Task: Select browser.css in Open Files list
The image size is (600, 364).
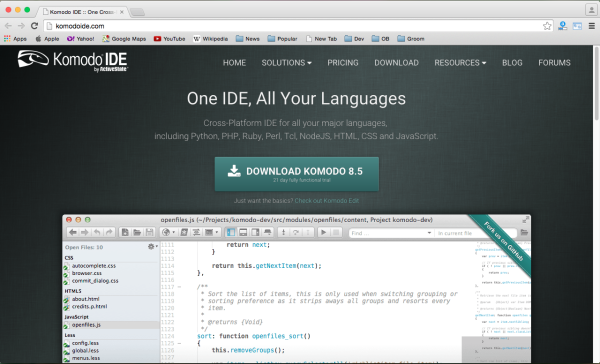Action: 87,273
